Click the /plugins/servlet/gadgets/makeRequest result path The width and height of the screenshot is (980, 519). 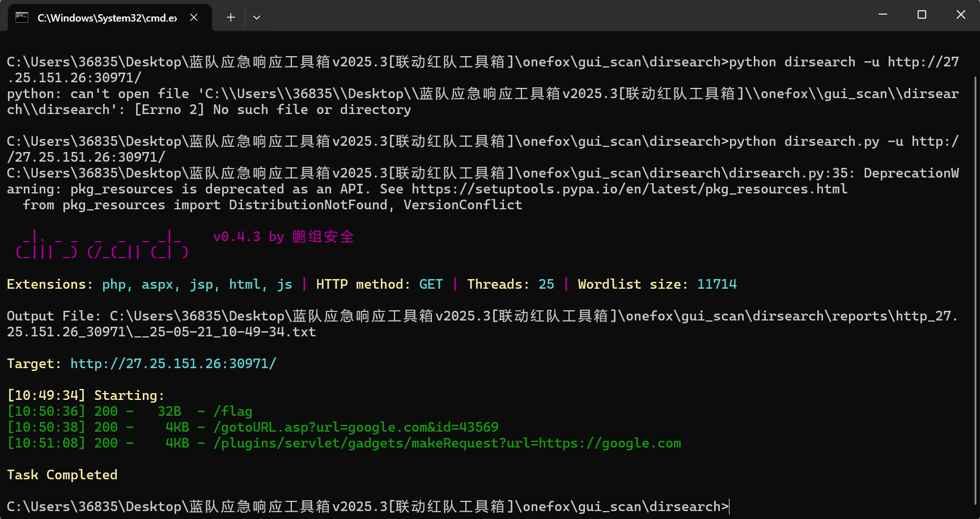click(x=447, y=443)
